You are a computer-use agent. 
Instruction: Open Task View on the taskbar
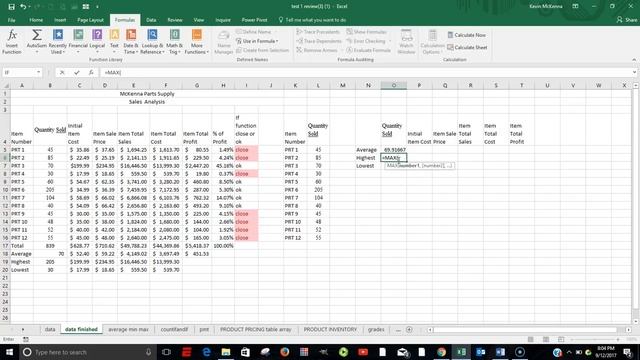[x=166, y=352]
